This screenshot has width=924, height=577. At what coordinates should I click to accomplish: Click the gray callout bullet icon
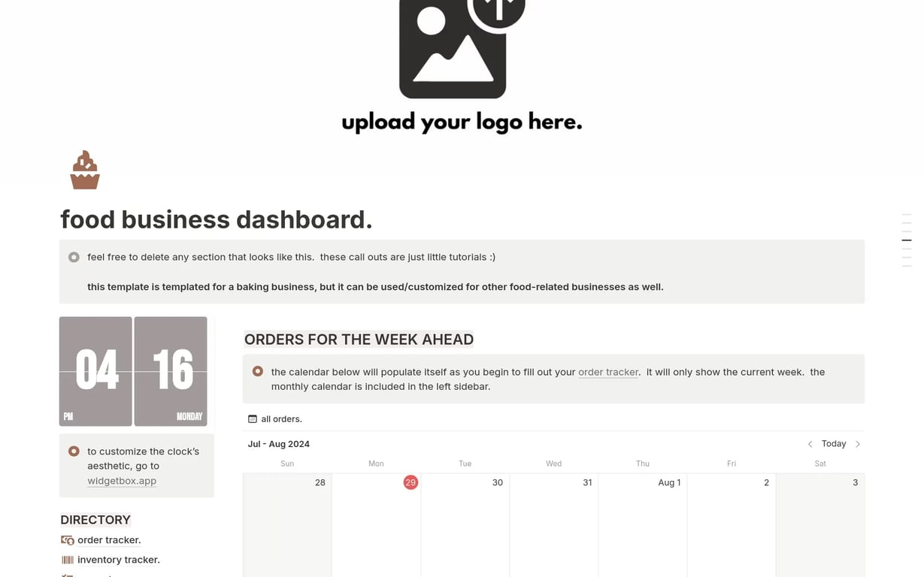click(74, 257)
